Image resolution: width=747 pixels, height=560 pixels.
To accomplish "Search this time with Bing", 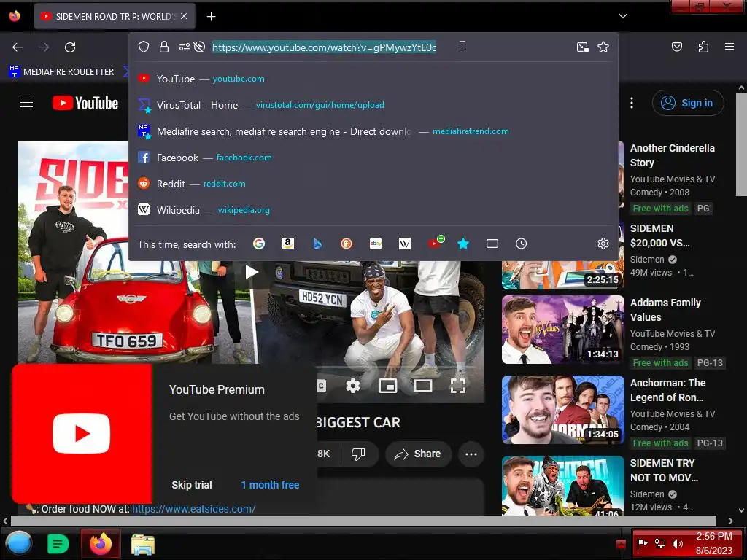I will (317, 244).
